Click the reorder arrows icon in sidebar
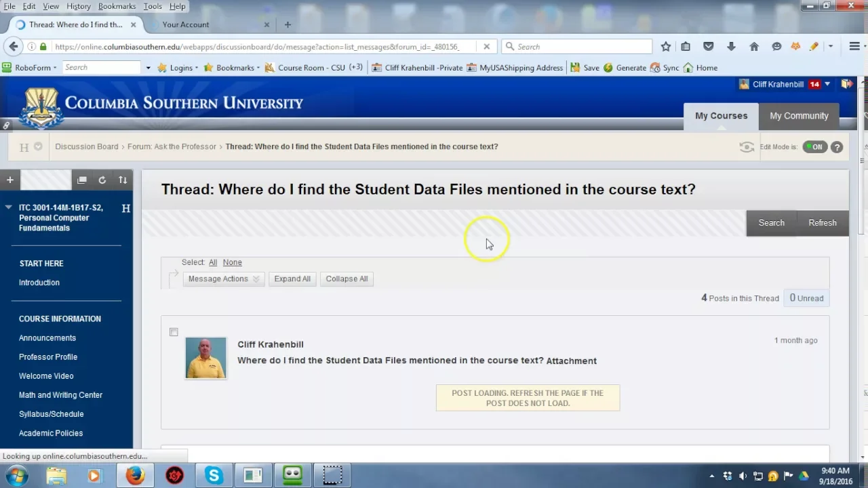 pyautogui.click(x=123, y=180)
